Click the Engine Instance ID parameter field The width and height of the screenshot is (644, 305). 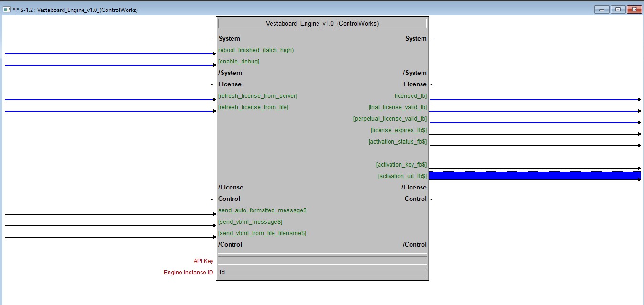[322, 272]
